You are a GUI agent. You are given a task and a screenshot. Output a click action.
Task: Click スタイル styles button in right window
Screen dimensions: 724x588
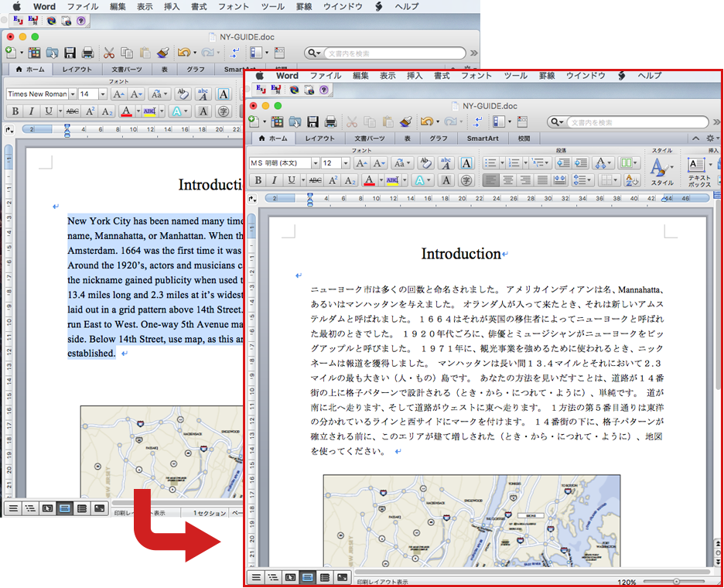coord(661,172)
